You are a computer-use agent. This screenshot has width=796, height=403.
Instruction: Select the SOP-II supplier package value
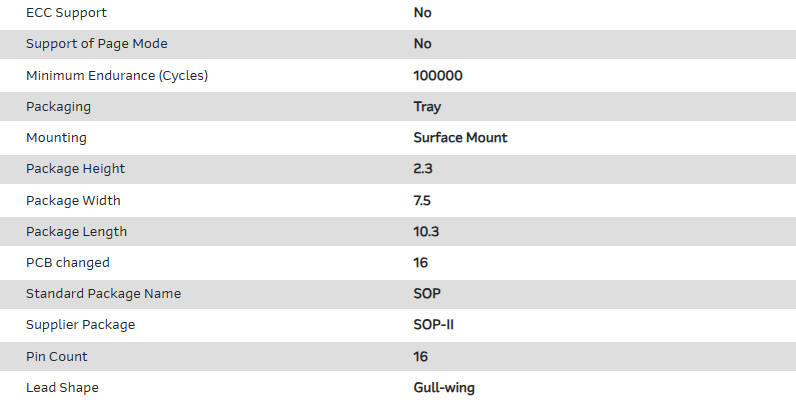[435, 324]
